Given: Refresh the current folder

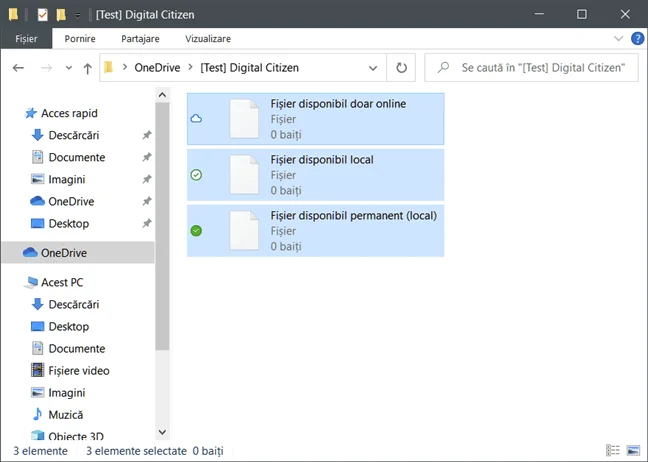Looking at the screenshot, I should click(401, 67).
